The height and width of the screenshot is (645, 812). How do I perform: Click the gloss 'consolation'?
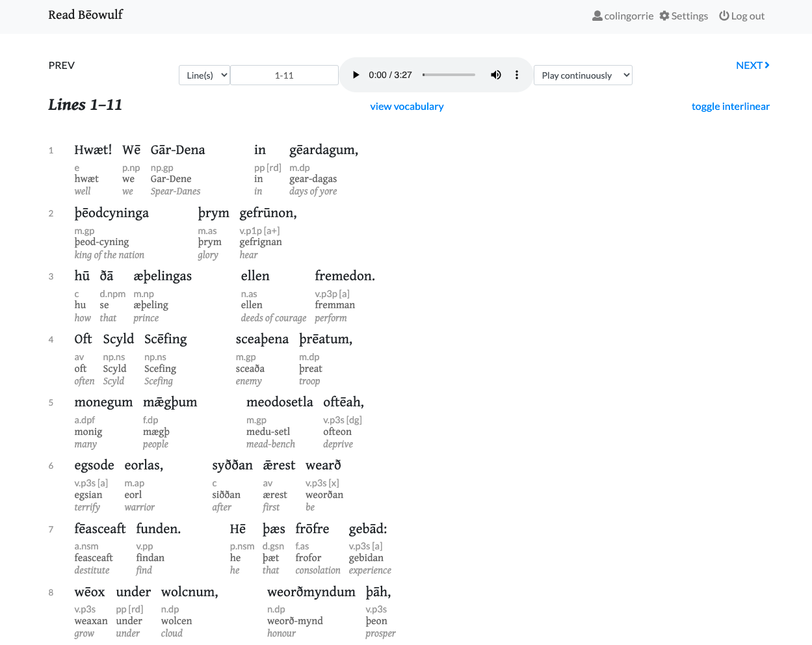318,570
